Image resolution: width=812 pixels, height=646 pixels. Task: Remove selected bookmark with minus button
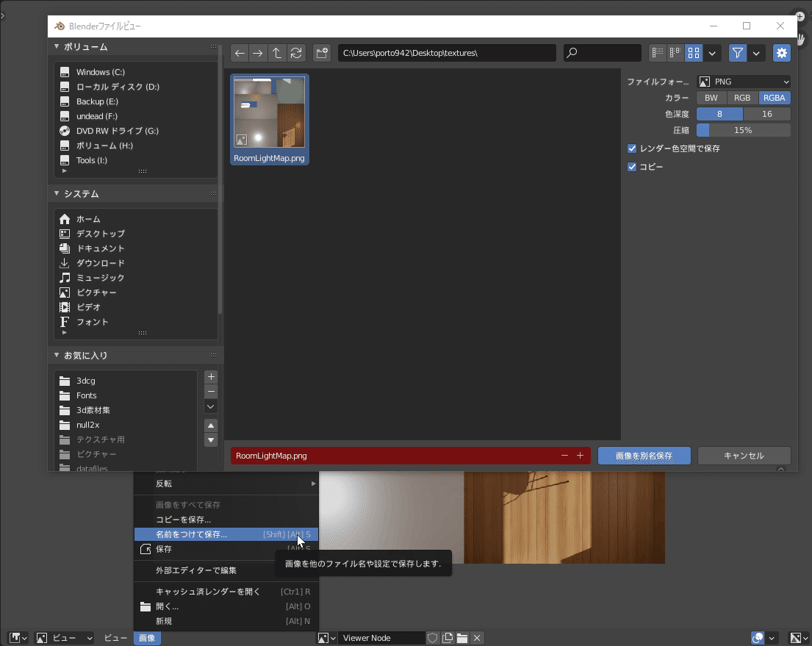[x=211, y=391]
